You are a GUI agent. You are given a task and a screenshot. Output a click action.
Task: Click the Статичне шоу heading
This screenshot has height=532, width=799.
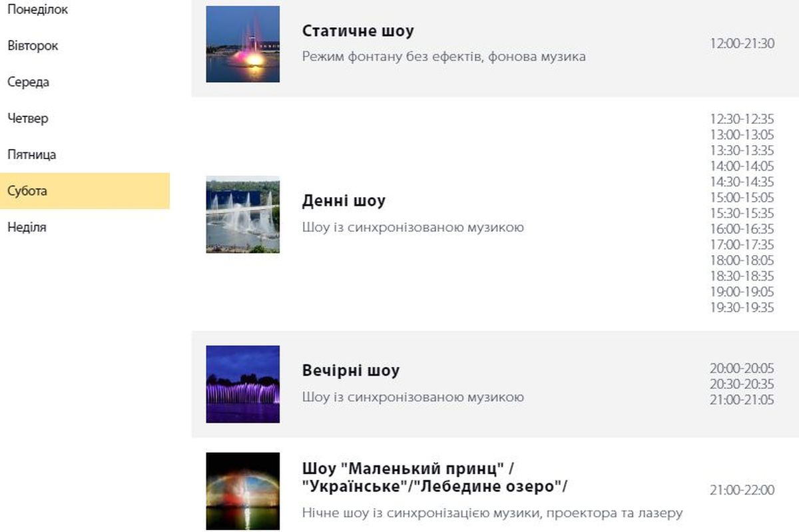click(x=358, y=31)
